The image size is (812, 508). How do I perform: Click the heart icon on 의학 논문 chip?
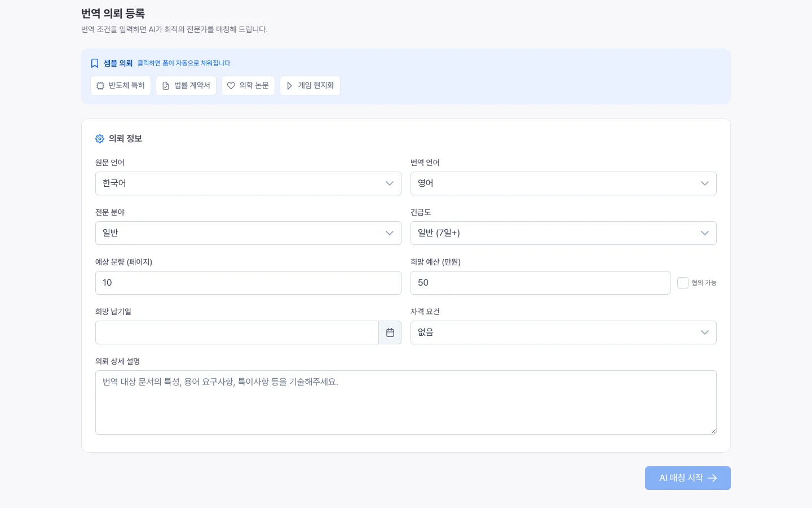point(231,85)
